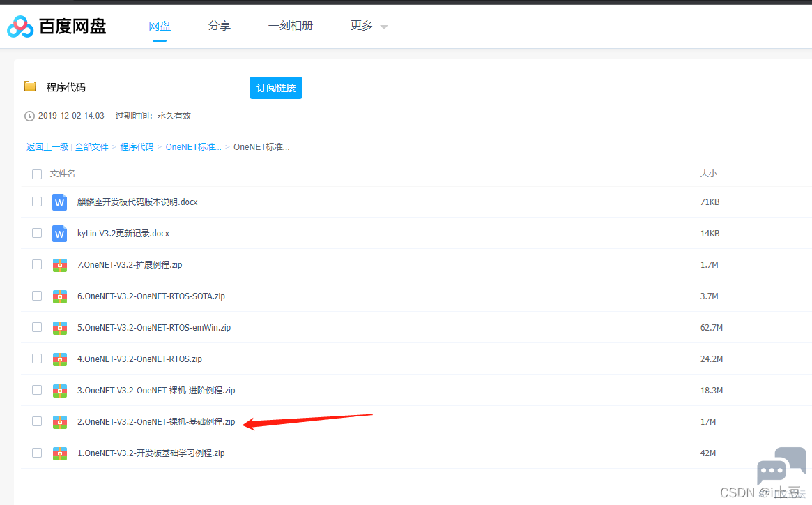The image size is (812, 505).
Task: Open file 7.OneNET-V3.2-扩展例程.zip
Action: [x=130, y=265]
